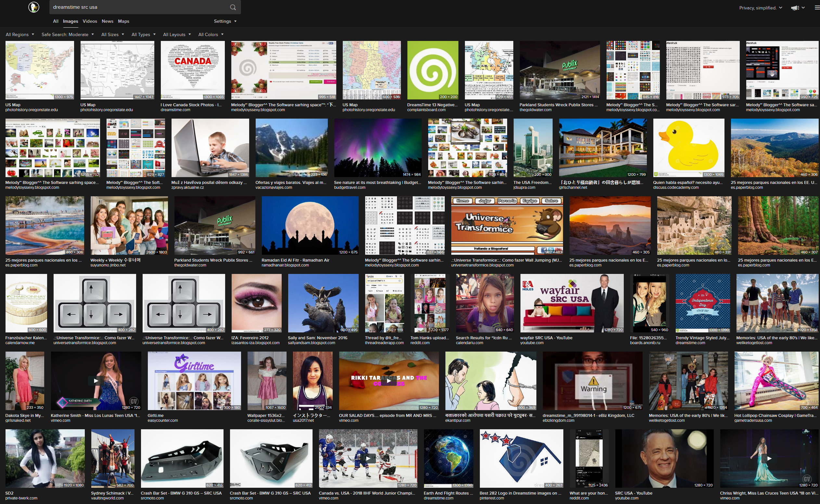
Task: Visit dreamstime.com link under I Love Canada
Action: coord(175,110)
